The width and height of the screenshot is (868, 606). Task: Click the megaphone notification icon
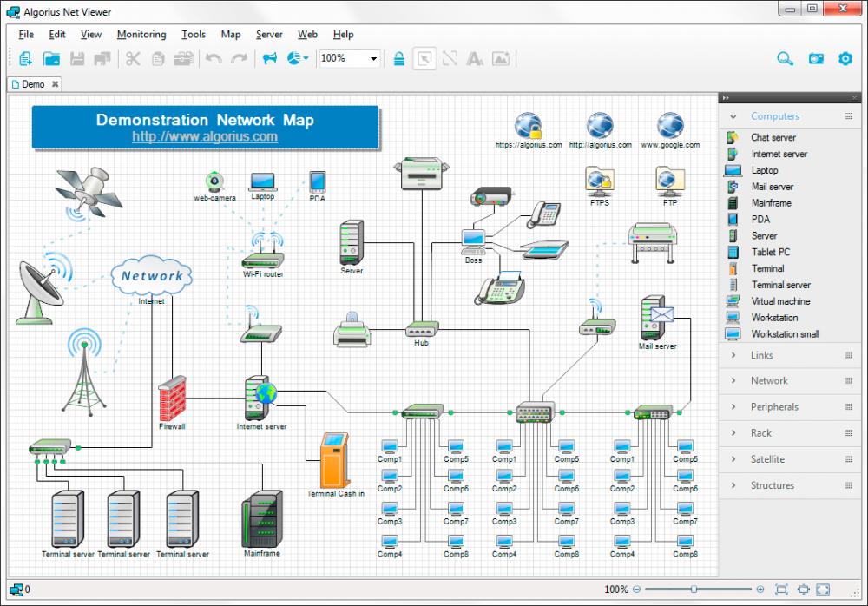point(271,58)
